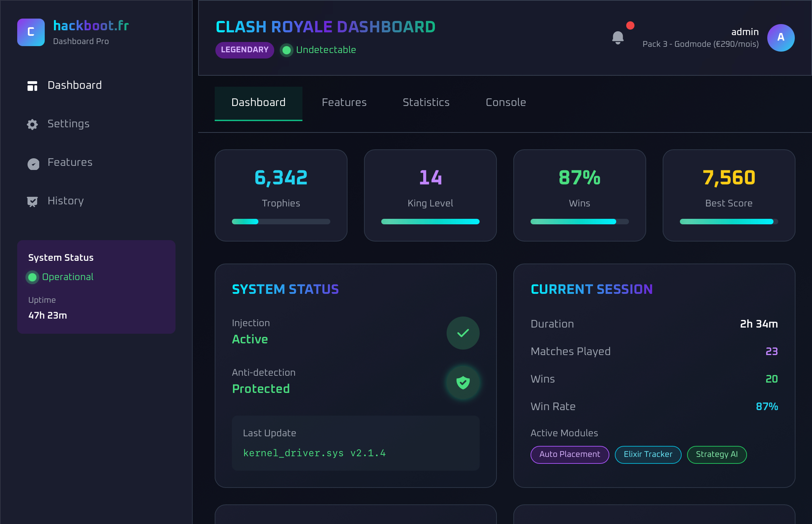Click the Pack 3 - Godmode subscription text

click(701, 44)
